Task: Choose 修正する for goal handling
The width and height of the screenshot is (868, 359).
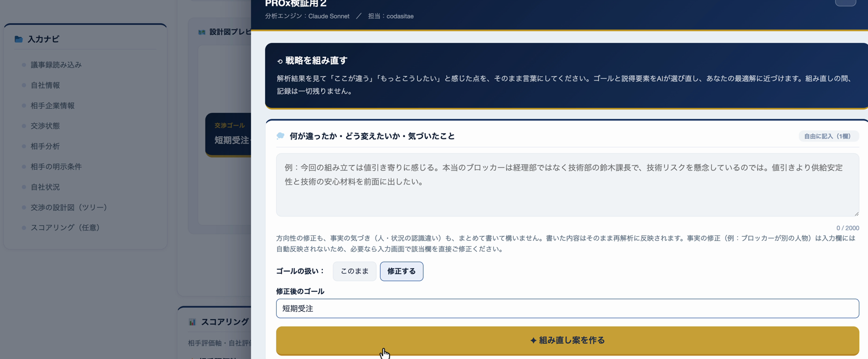Action: [402, 271]
